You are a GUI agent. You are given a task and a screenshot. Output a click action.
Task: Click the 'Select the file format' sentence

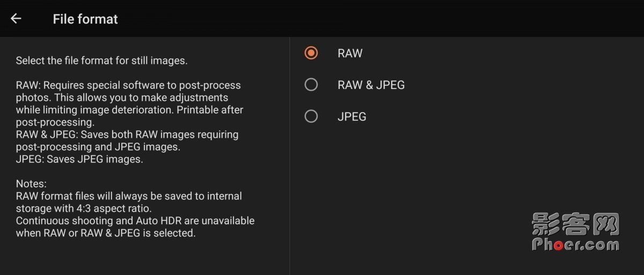101,61
